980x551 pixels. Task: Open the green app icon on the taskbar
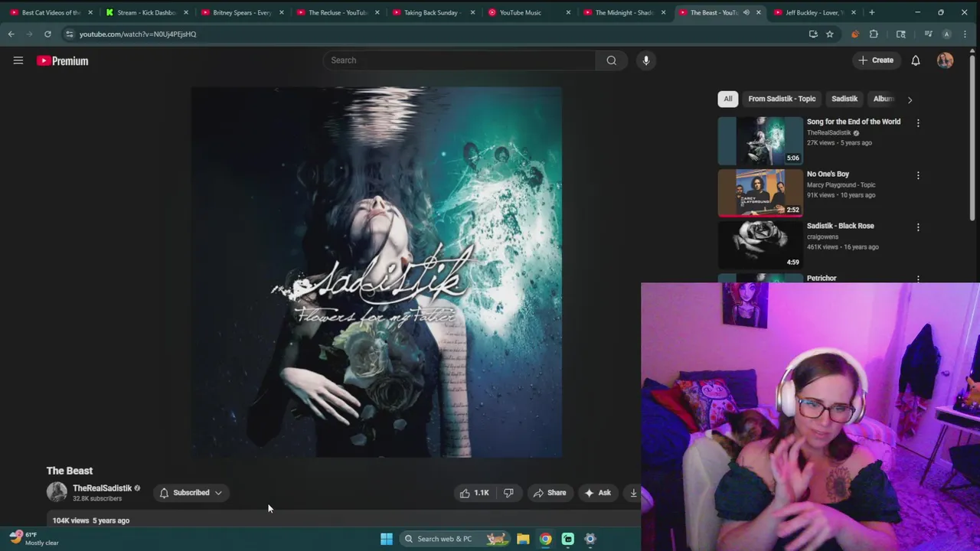568,539
